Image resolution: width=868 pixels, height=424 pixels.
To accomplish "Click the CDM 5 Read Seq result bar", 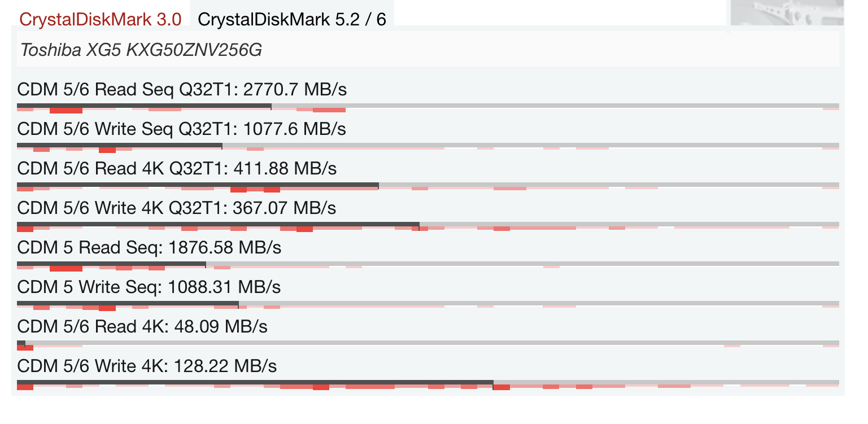I will tap(428, 265).
